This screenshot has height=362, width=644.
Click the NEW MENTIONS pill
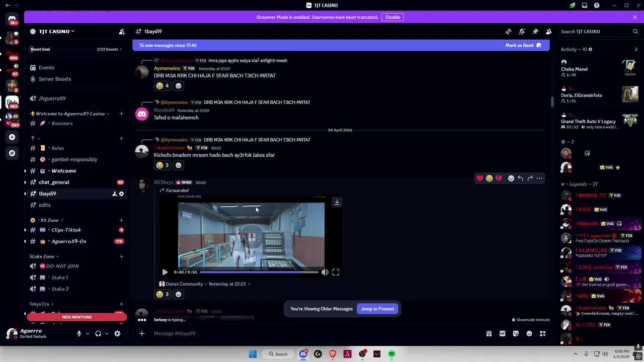pos(77,317)
